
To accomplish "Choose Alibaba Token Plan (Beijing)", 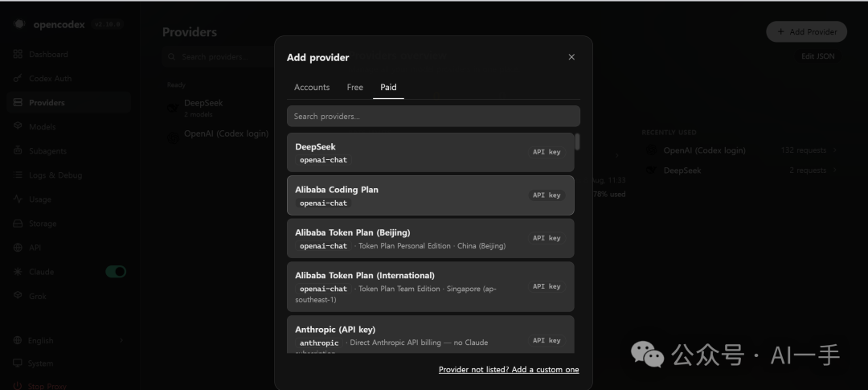I will pos(430,238).
